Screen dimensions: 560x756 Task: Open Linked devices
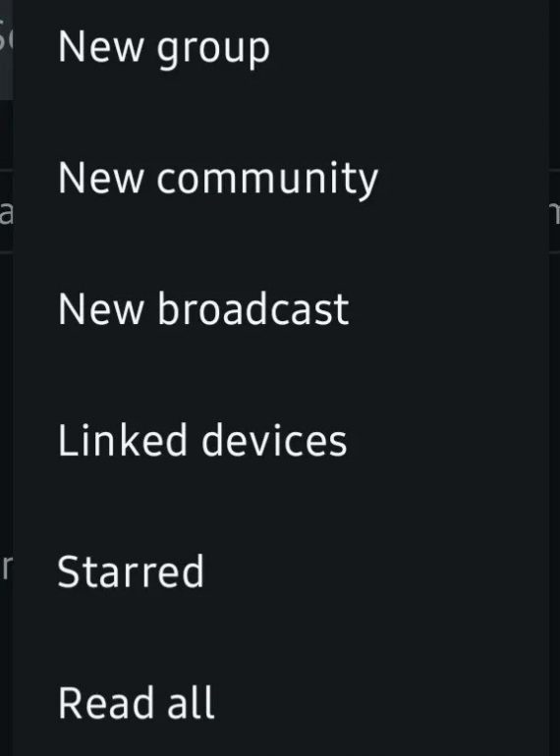click(x=281, y=441)
